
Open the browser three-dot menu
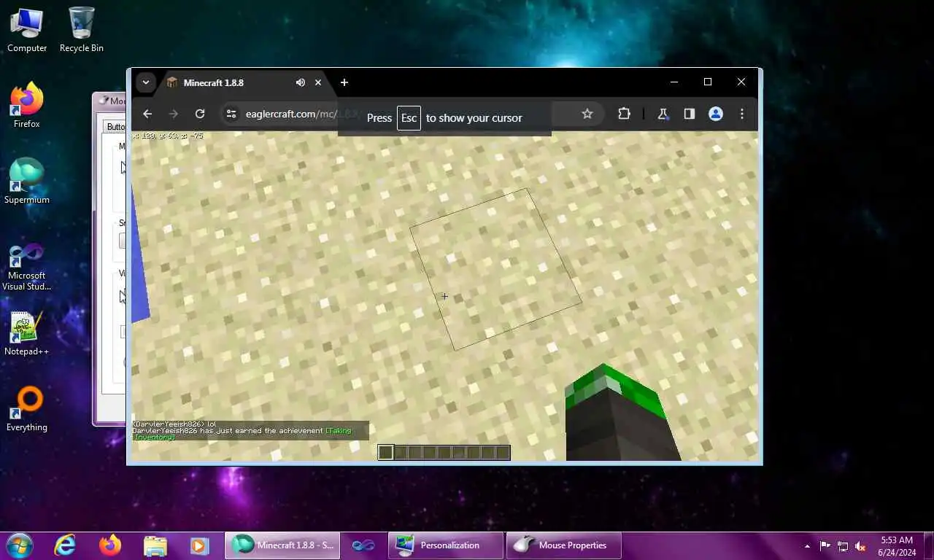point(742,114)
